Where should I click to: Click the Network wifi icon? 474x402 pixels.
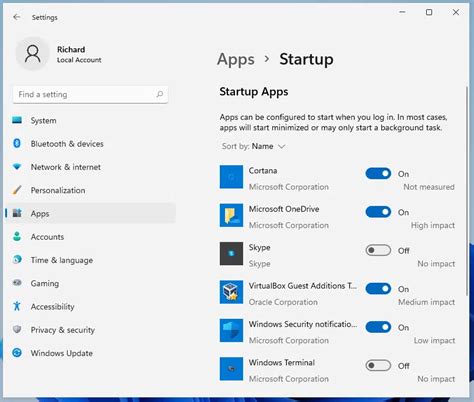(x=17, y=167)
